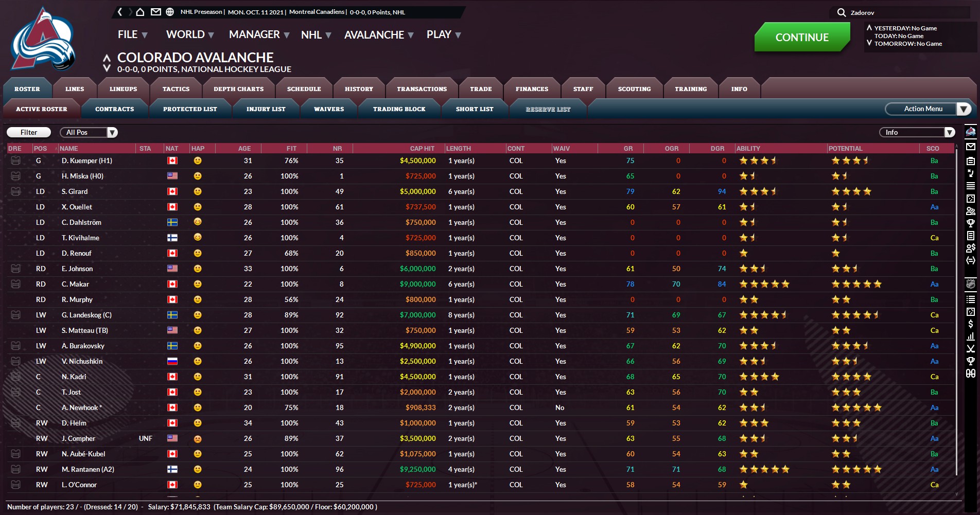The image size is (980, 515).
Task: Open the sidebar multiple-people staff icon
Action: [971, 211]
